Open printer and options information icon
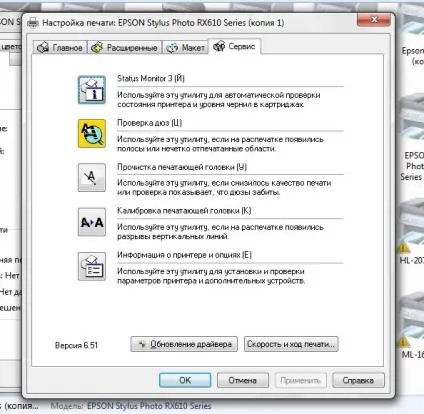424x414 pixels. point(92,266)
